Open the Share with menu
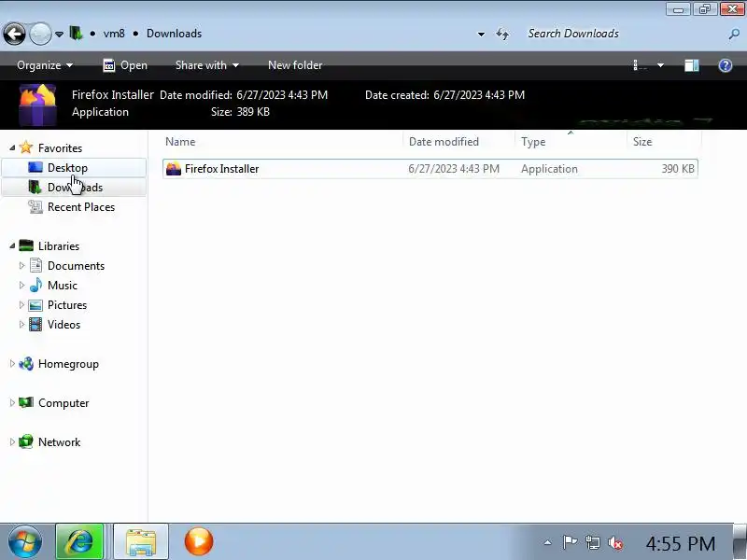 (206, 65)
